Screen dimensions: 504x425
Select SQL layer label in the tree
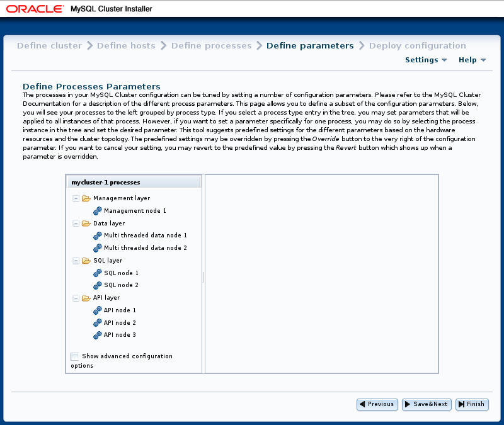tap(108, 261)
